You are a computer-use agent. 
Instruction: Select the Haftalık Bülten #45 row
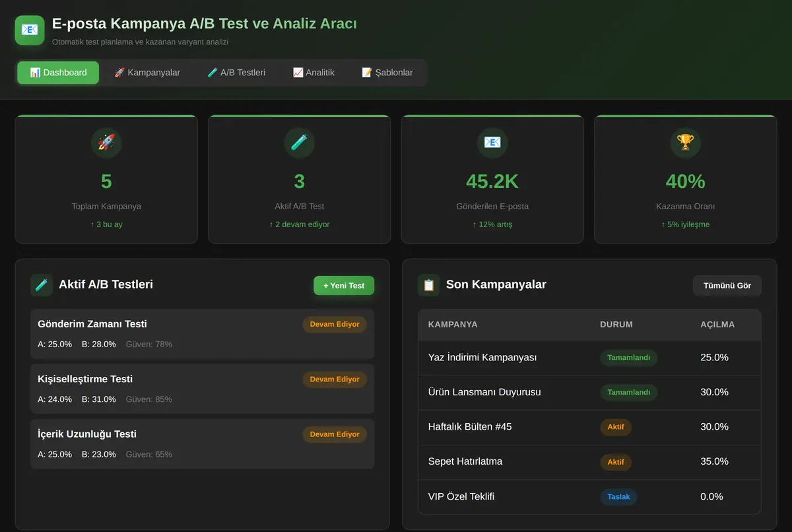(x=589, y=427)
